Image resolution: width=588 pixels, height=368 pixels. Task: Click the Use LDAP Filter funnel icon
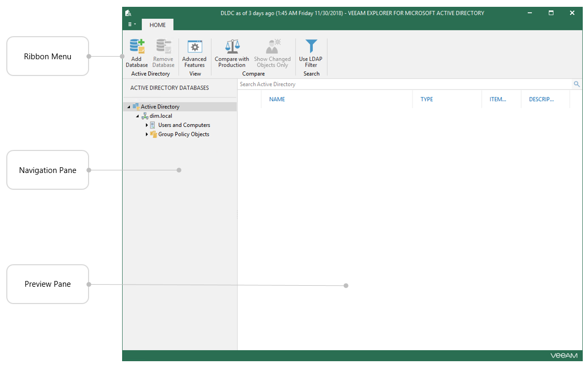click(x=311, y=47)
